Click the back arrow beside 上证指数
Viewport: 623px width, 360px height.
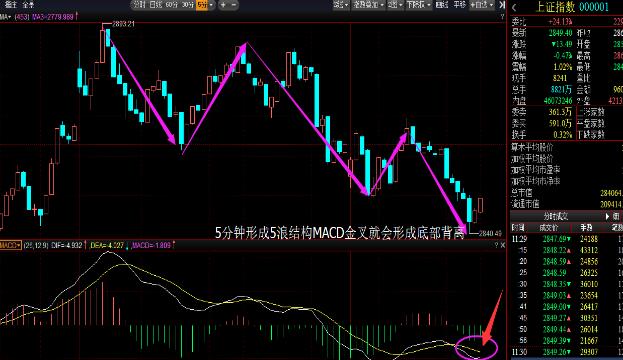[514, 7]
